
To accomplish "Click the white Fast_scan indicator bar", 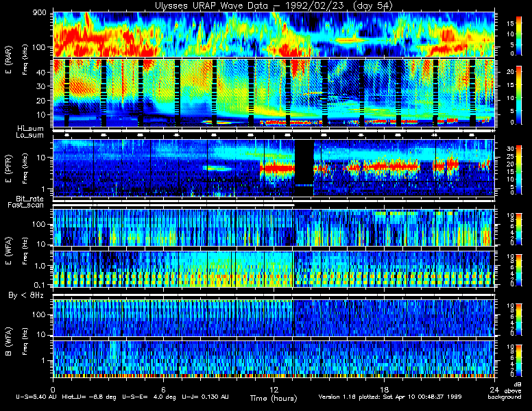I will point(173,206).
